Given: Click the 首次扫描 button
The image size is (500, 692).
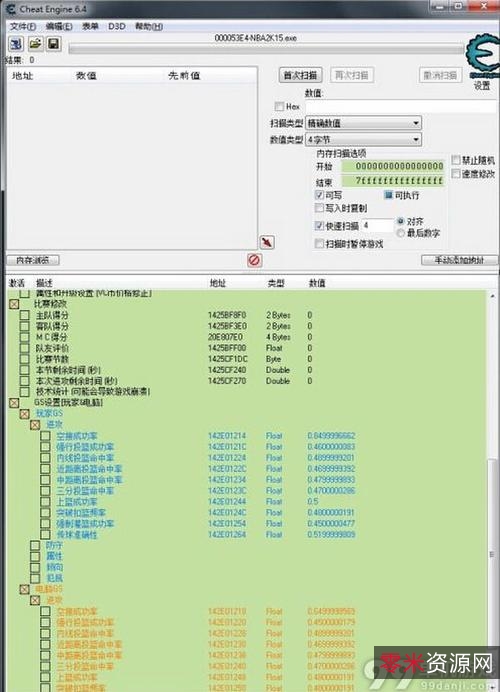Looking at the screenshot, I should tap(300, 75).
